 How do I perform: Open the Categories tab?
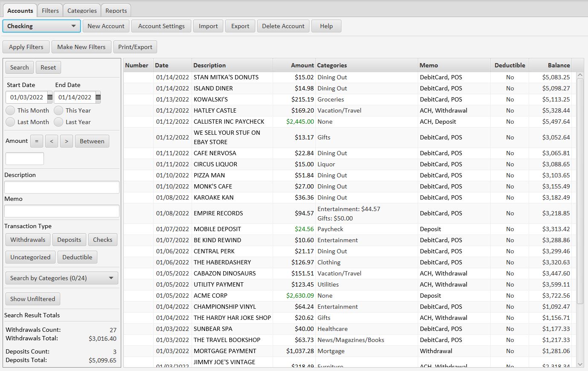(x=82, y=10)
